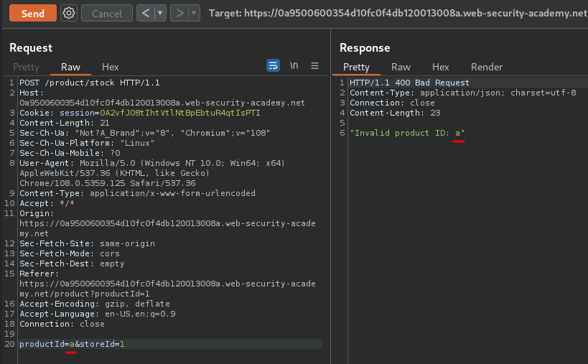Open the Request Hex tab
Screen dimensions: 588x364
[111, 67]
